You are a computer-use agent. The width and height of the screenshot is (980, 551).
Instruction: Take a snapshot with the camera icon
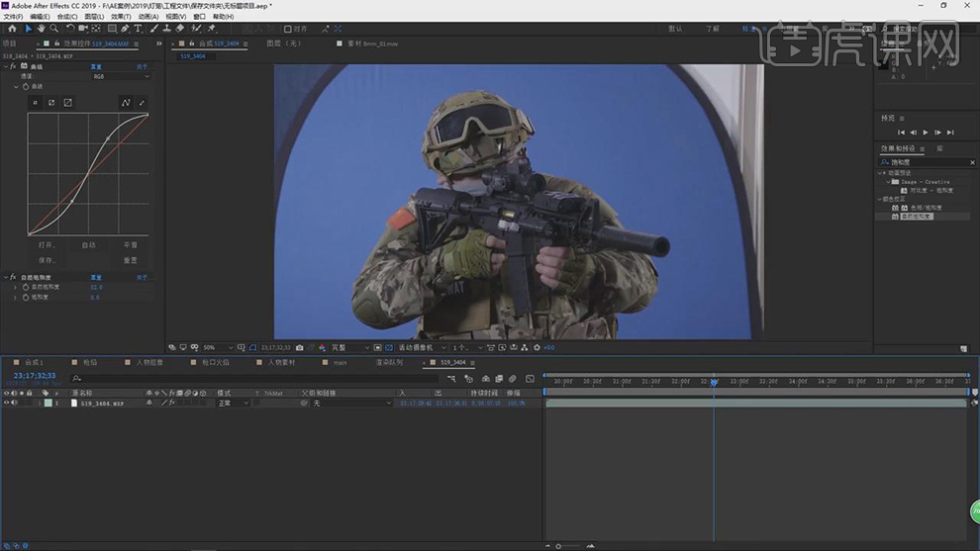[x=299, y=348]
